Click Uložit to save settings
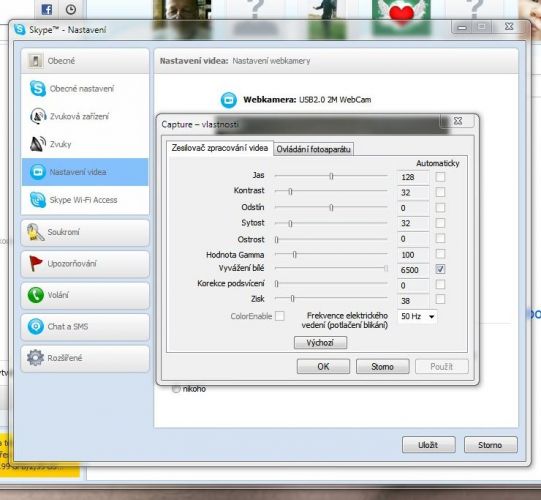 [429, 445]
